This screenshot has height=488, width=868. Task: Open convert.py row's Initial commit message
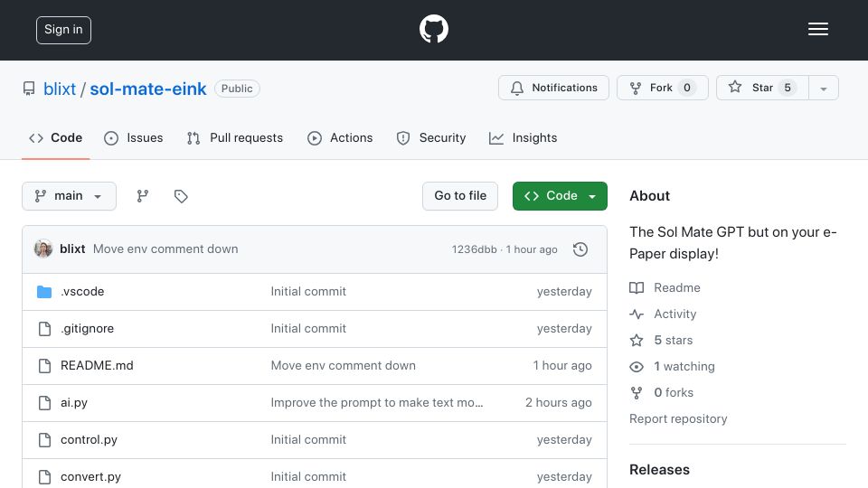coord(308,477)
